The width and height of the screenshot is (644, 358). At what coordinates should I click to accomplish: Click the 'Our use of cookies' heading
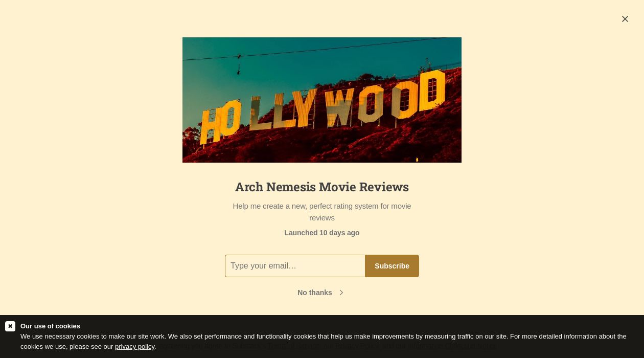tap(50, 326)
